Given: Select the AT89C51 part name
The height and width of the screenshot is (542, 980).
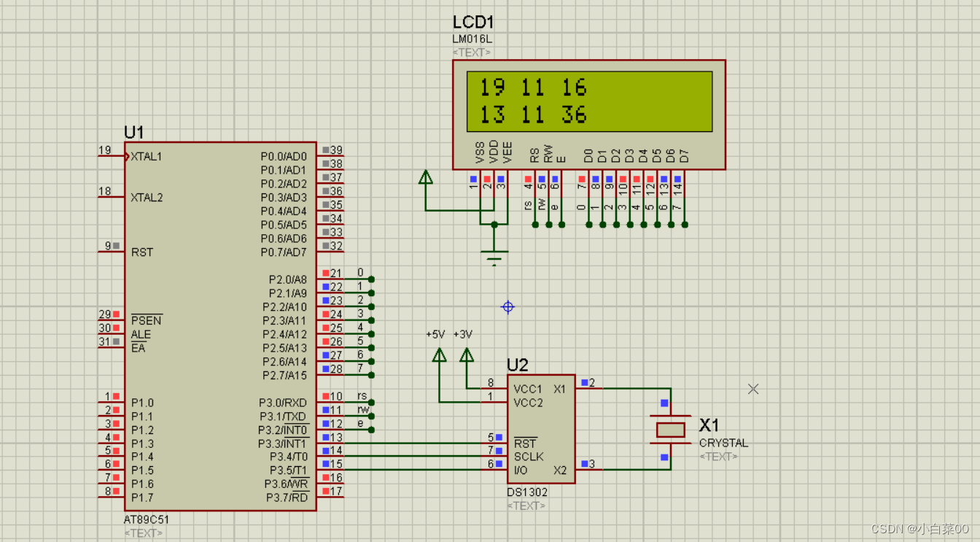Looking at the screenshot, I should (147, 520).
